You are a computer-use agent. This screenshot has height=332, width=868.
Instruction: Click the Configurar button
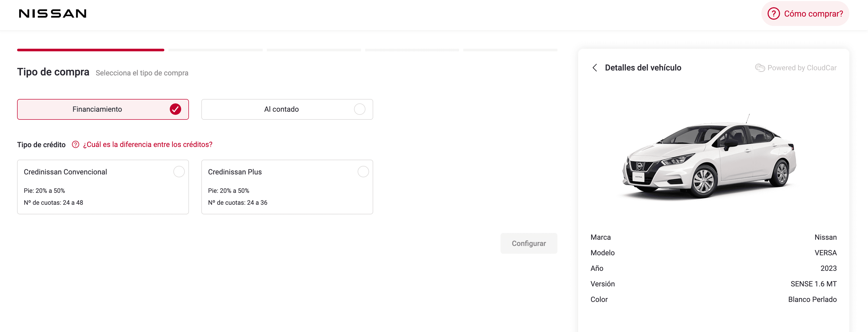click(x=529, y=243)
